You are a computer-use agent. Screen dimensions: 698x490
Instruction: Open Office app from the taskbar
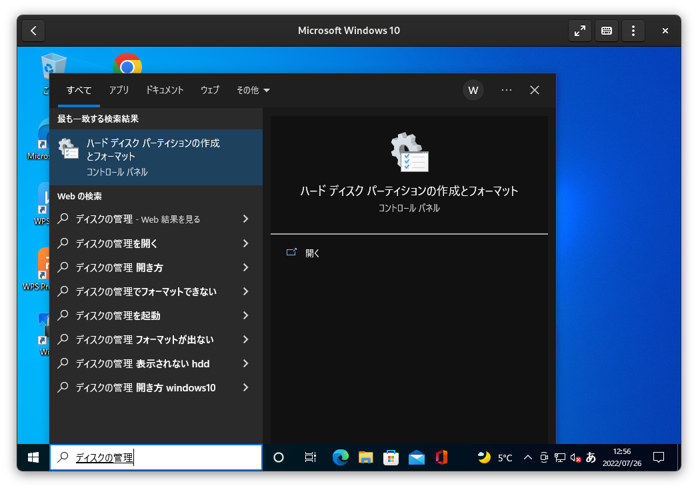point(442,457)
